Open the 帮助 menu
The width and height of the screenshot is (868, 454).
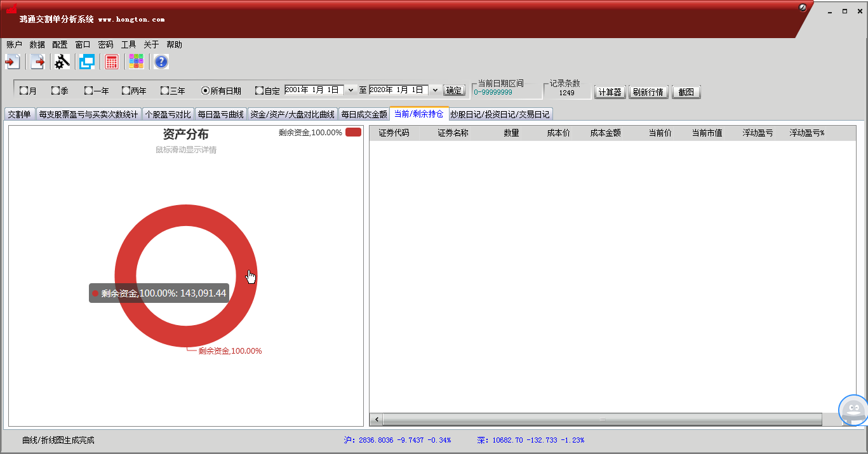174,44
